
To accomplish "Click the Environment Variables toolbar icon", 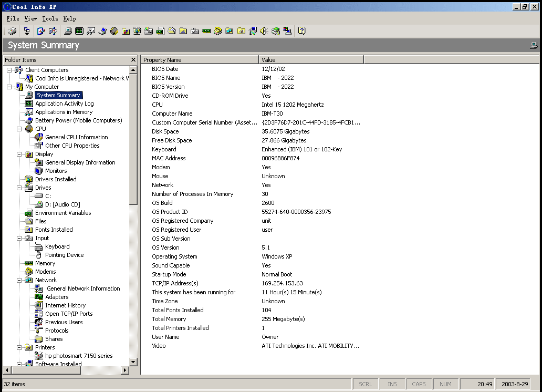I will (160, 31).
